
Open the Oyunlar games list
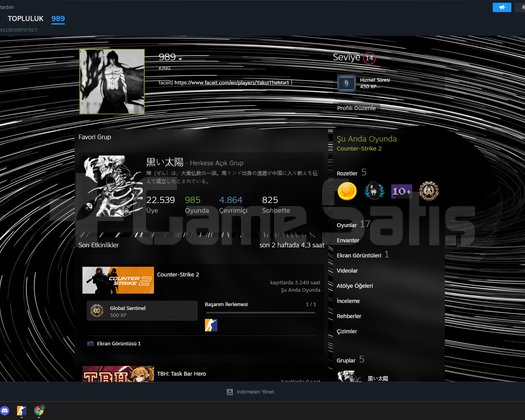click(x=347, y=225)
